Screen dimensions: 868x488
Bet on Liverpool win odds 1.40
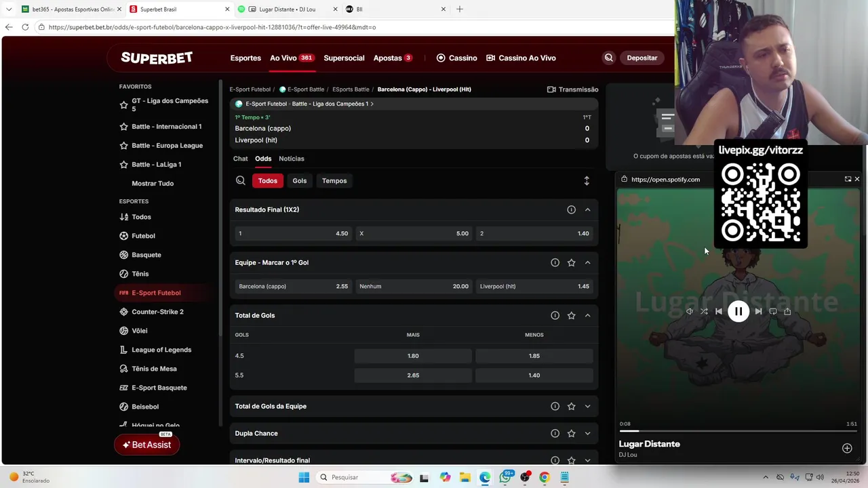tap(535, 233)
